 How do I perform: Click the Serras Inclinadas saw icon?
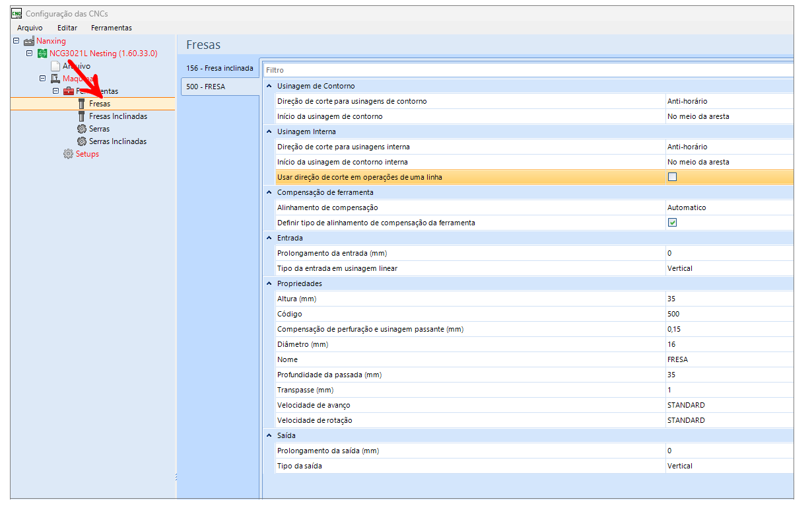coord(82,141)
